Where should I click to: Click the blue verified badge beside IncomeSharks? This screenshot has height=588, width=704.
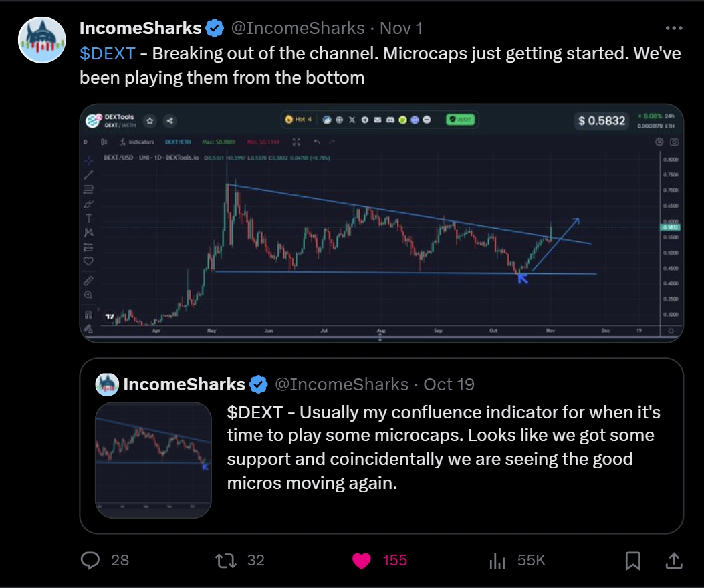tap(215, 28)
